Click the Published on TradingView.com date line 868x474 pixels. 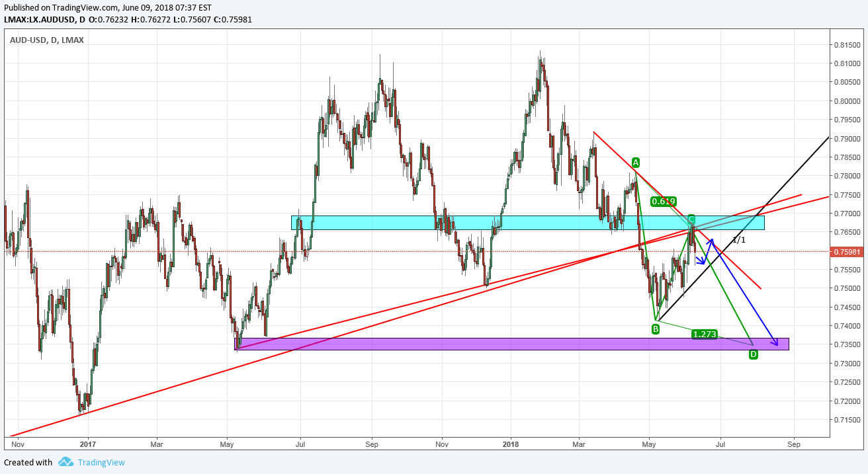click(108, 7)
